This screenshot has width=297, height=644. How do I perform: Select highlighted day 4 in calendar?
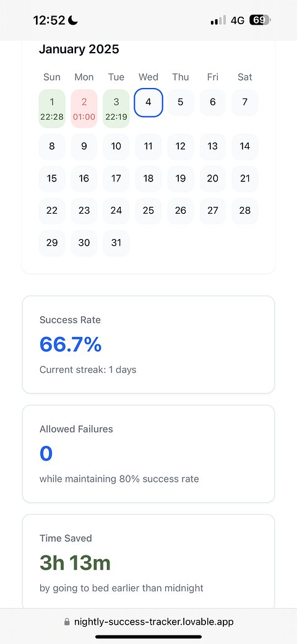click(x=148, y=102)
